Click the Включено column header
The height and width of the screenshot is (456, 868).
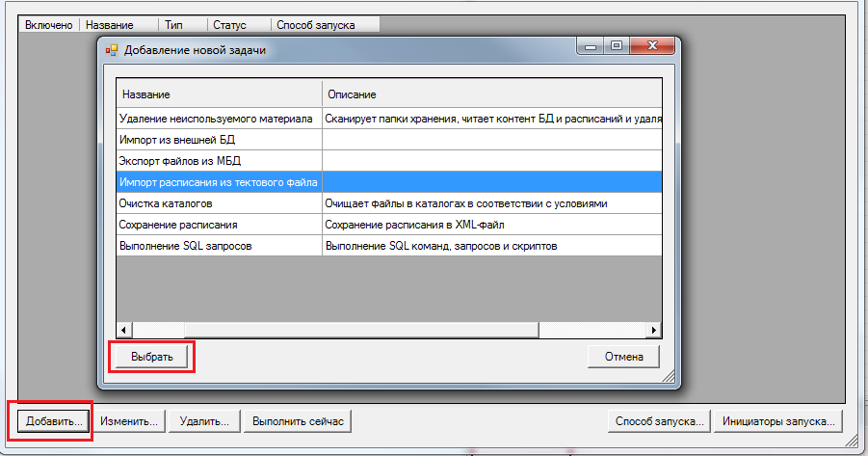coord(48,23)
